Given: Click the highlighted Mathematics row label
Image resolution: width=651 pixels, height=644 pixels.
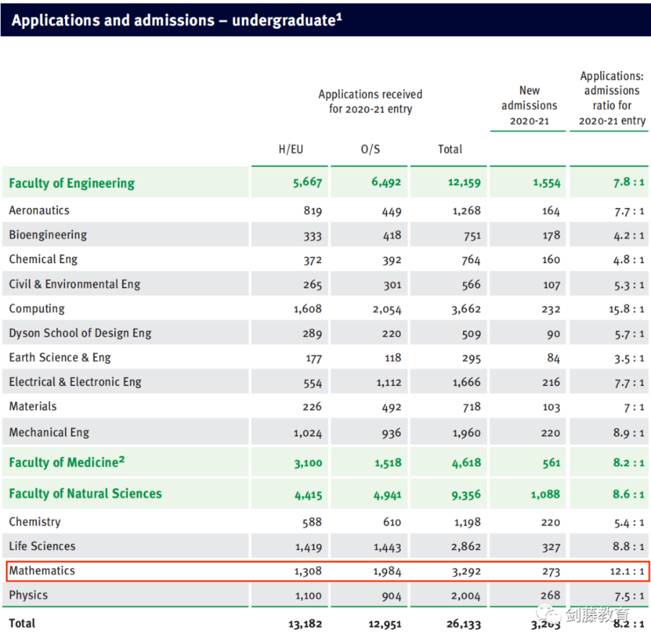Looking at the screenshot, I should tap(42, 570).
